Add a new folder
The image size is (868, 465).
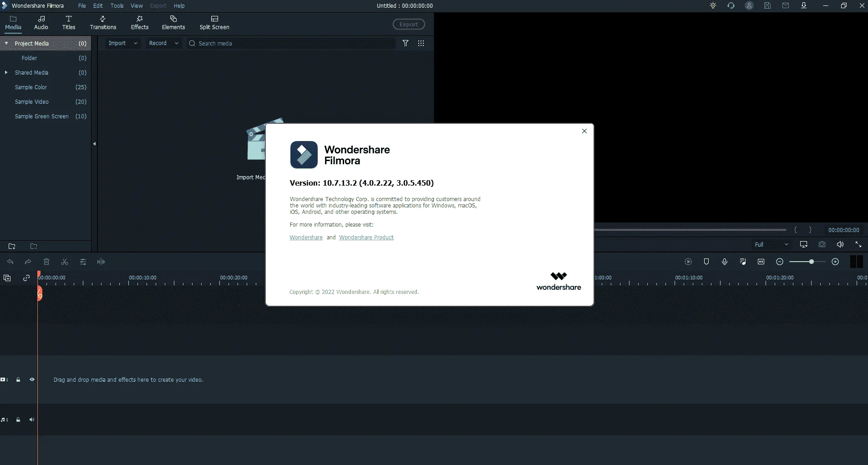[12, 246]
